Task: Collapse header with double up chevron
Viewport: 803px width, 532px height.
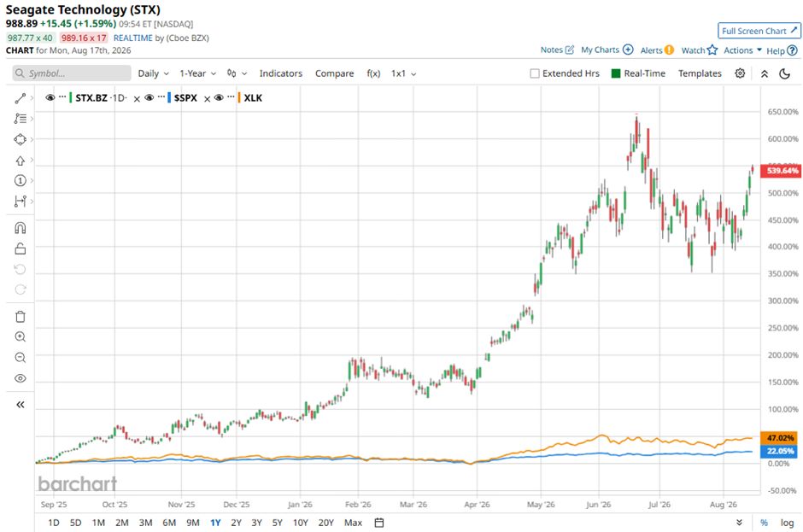Action: tap(764, 73)
